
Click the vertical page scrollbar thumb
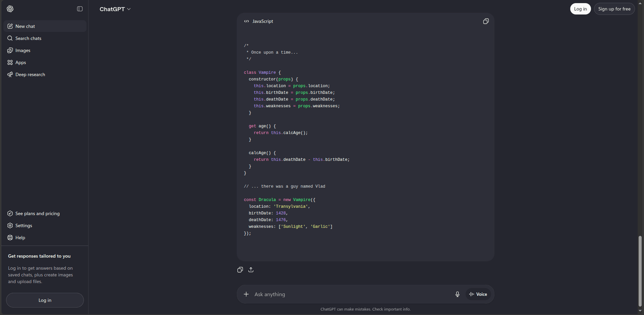640,271
